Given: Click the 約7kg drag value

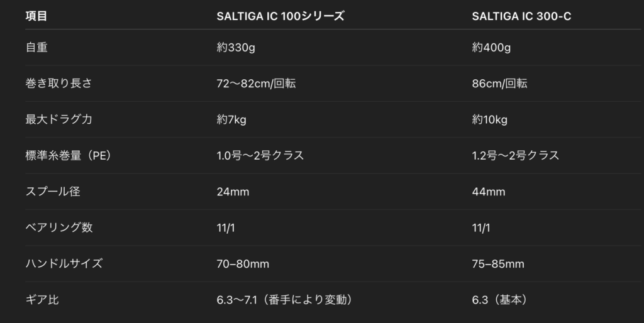Looking at the screenshot, I should [x=231, y=119].
